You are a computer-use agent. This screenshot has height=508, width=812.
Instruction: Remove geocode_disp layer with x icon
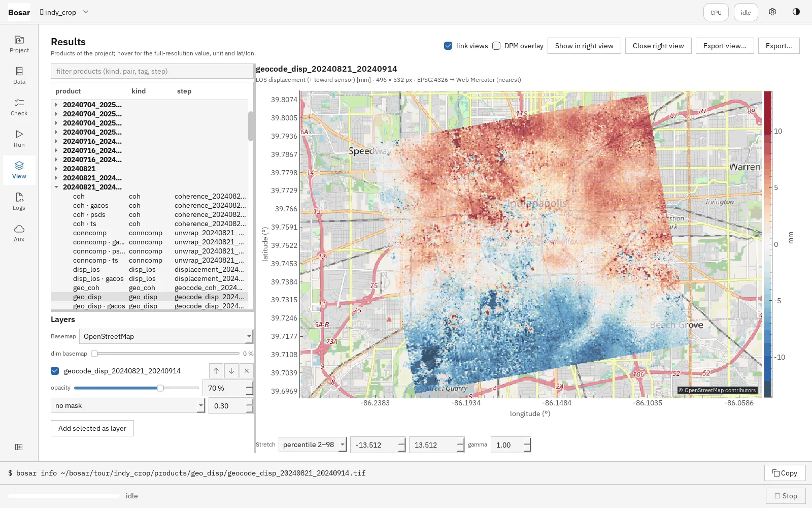tap(247, 371)
